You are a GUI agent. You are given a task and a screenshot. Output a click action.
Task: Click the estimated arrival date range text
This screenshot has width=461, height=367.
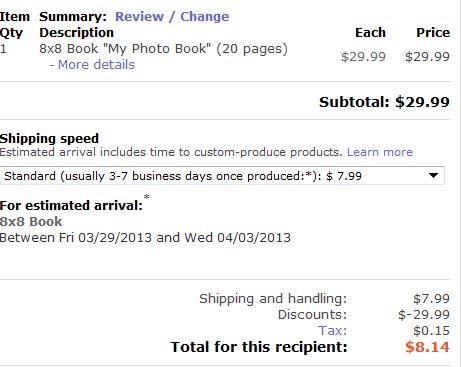[145, 238]
